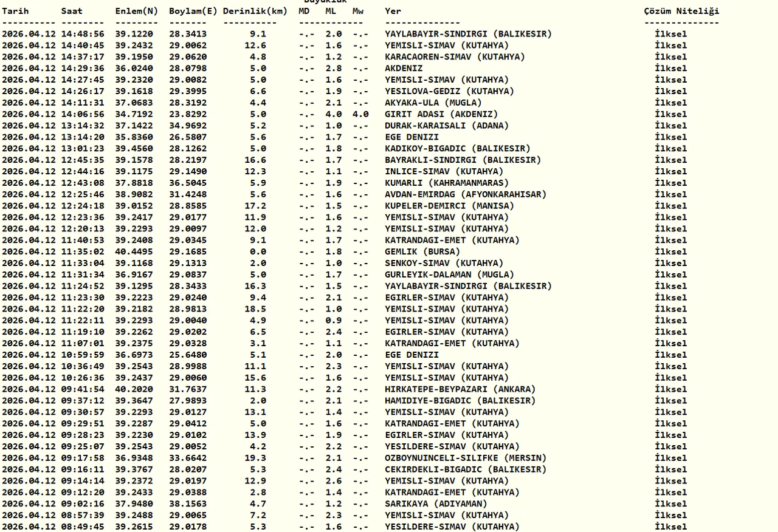Click the Enlem(N) column header
This screenshot has height=532, width=778.
click(x=137, y=11)
